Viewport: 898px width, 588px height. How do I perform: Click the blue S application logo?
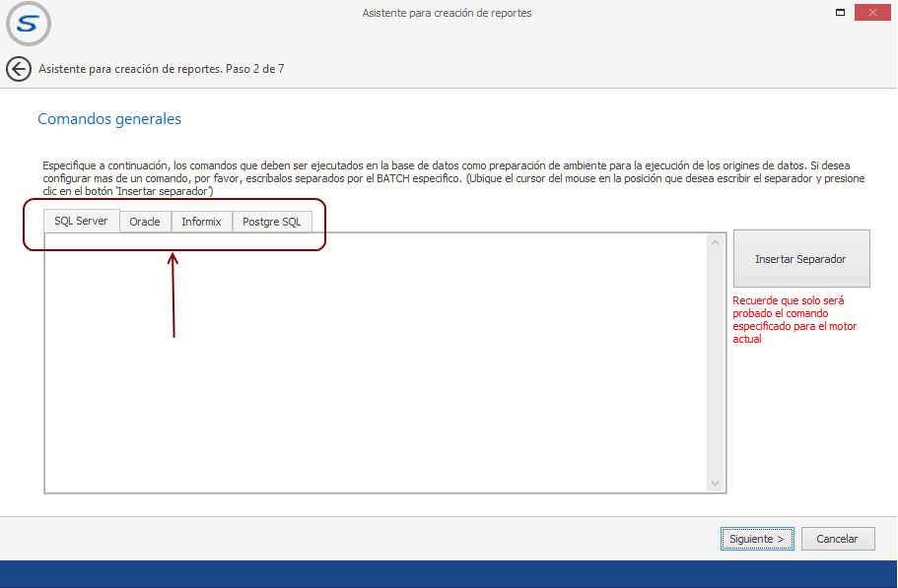(29, 25)
